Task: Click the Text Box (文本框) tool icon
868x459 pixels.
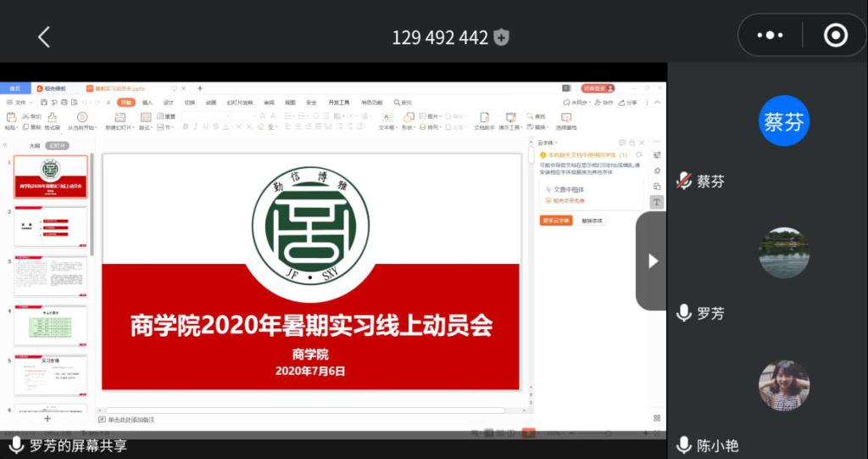Action: point(387,117)
